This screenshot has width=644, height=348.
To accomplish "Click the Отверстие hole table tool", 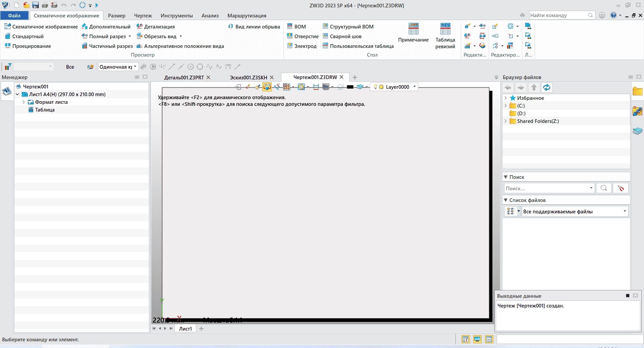I will [303, 36].
